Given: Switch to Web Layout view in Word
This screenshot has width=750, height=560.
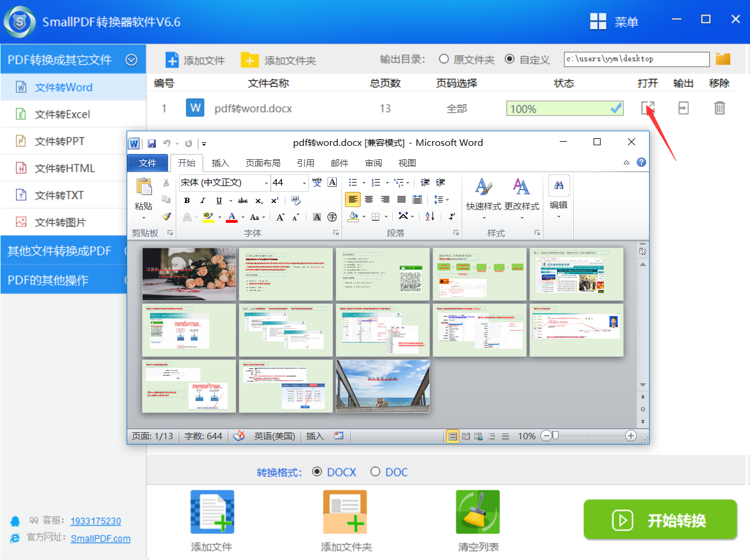Looking at the screenshot, I should click(479, 436).
